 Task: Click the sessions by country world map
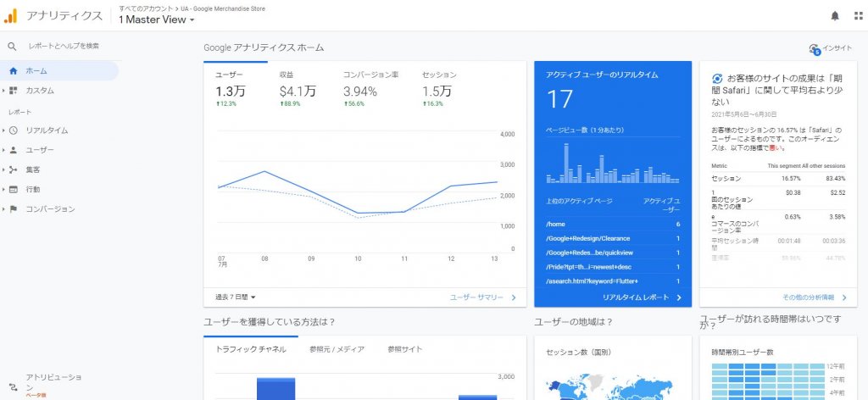coord(609,386)
